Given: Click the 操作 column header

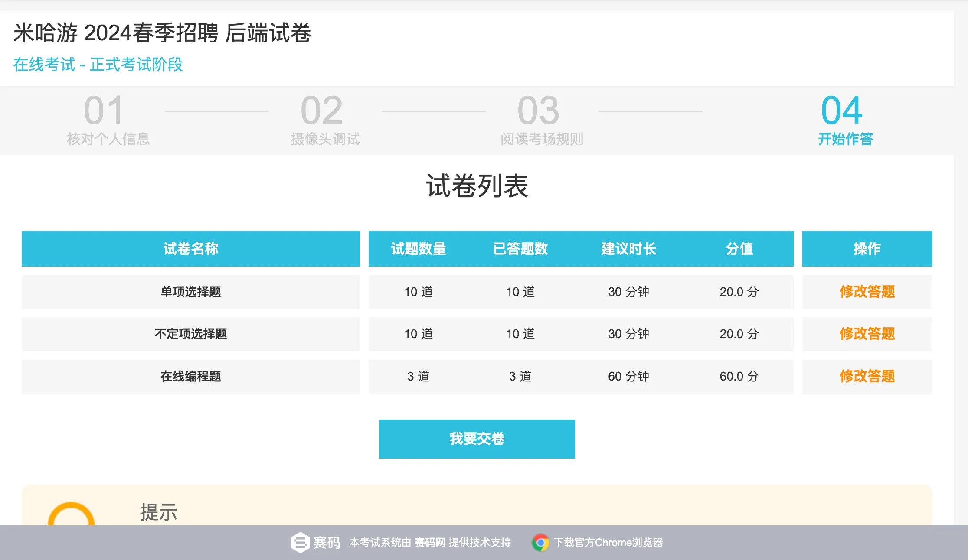Looking at the screenshot, I should 867,249.
